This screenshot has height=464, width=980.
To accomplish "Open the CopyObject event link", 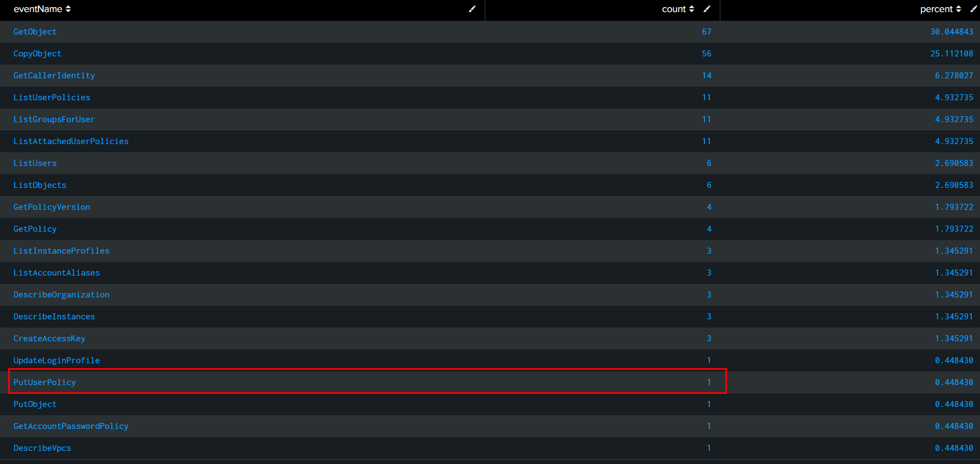I will pyautogui.click(x=37, y=54).
